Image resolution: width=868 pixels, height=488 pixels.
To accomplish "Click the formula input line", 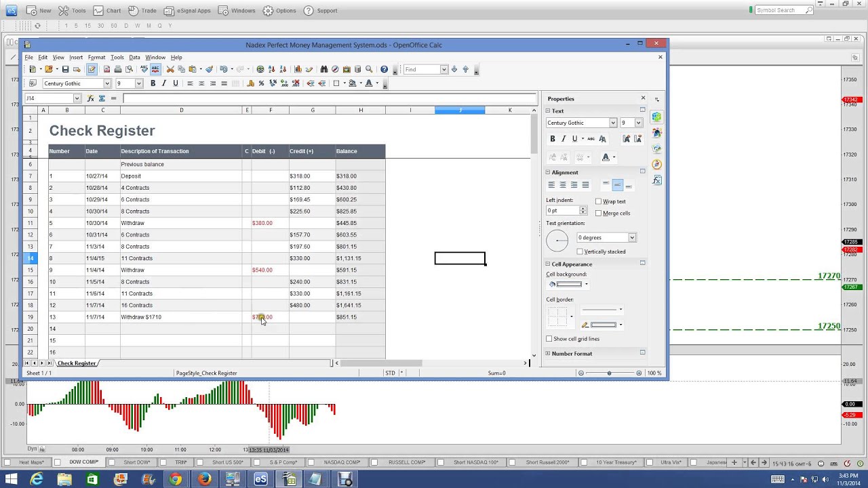I will pos(330,98).
